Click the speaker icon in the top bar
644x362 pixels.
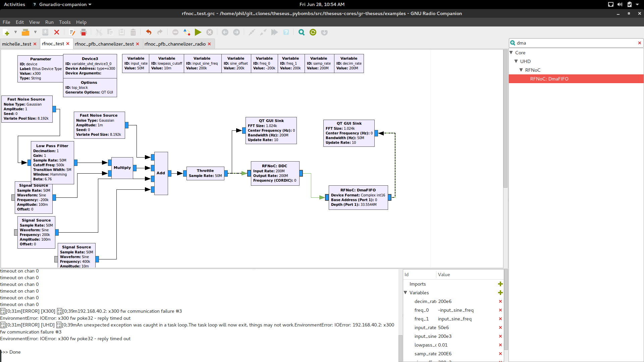point(620,4)
